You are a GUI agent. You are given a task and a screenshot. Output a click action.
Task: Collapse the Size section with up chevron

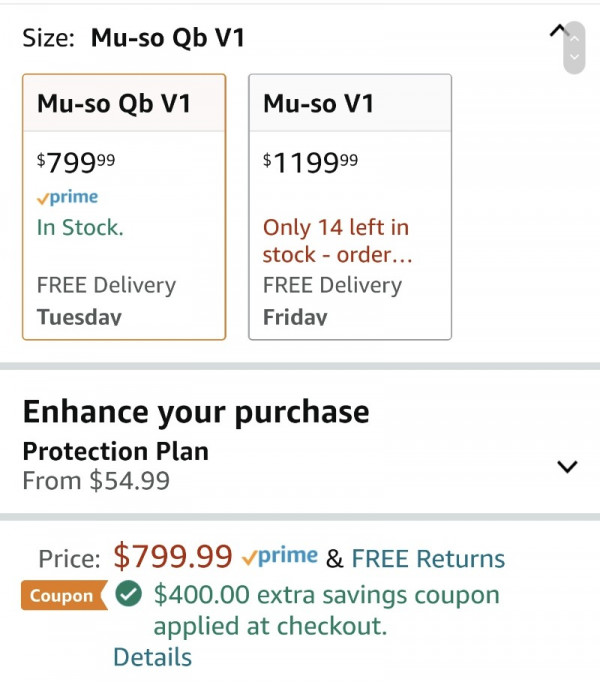[x=558, y=31]
